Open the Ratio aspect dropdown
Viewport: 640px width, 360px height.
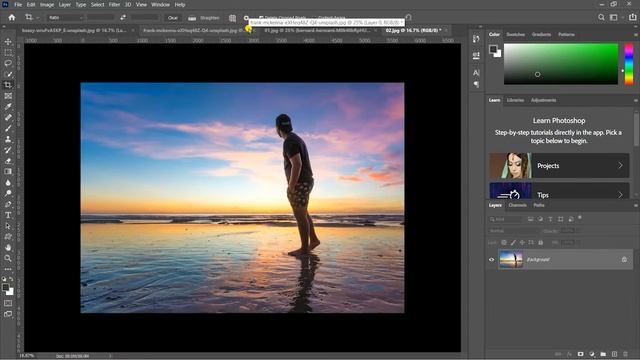point(65,18)
